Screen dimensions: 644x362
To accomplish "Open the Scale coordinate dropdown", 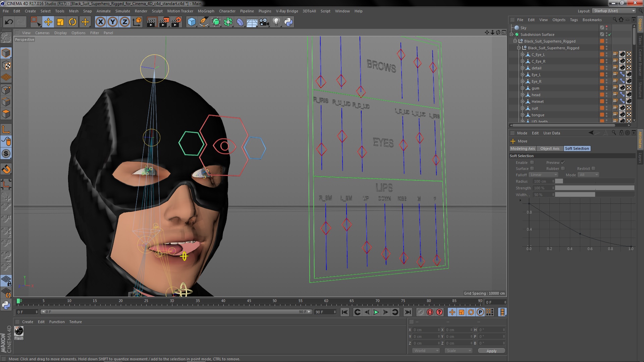I will (458, 351).
